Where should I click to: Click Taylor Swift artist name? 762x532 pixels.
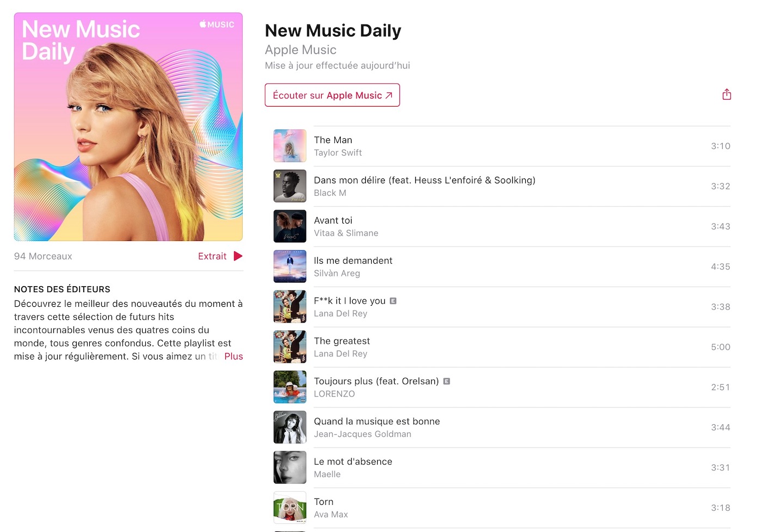(x=338, y=153)
